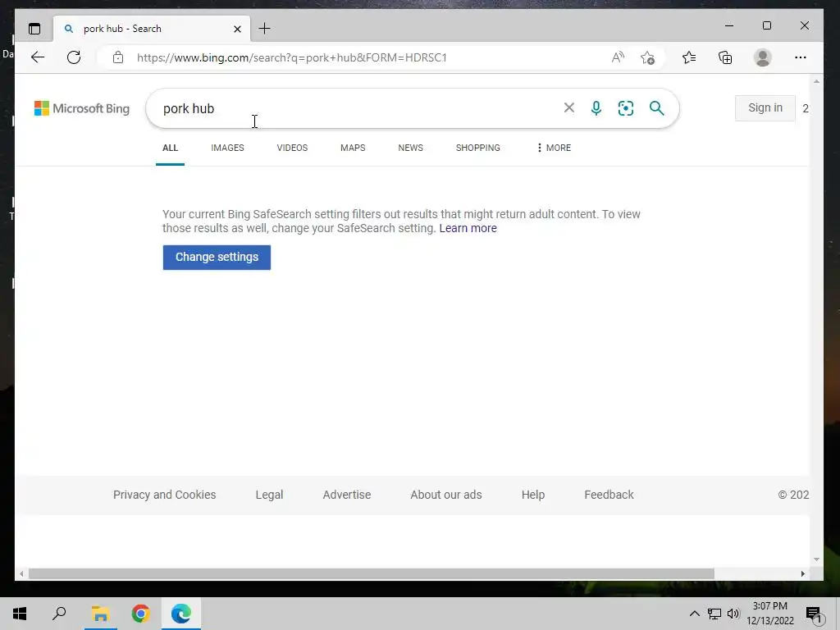Click Microsoft Edge taskbar icon
Screen dimensions: 840x630
click(x=181, y=614)
